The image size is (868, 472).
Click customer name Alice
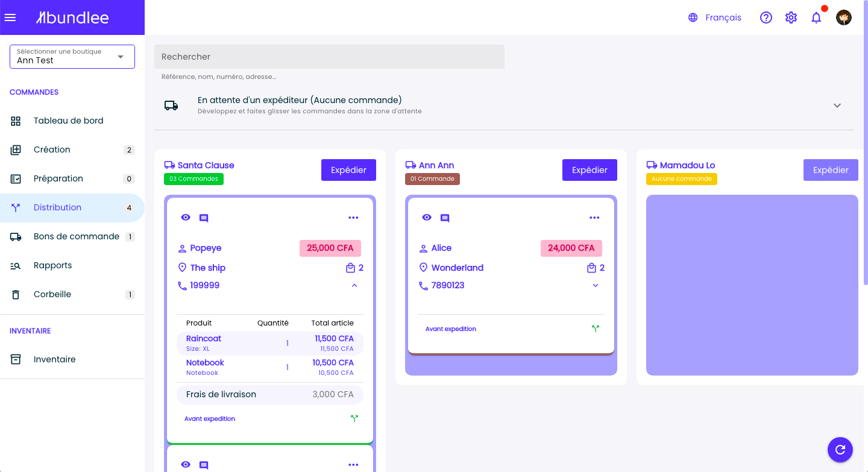point(441,248)
